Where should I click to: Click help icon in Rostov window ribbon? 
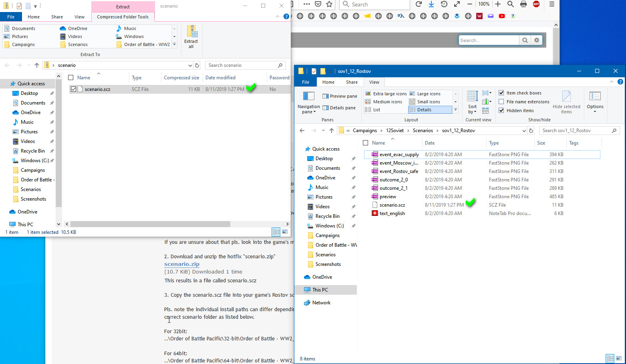[620, 82]
